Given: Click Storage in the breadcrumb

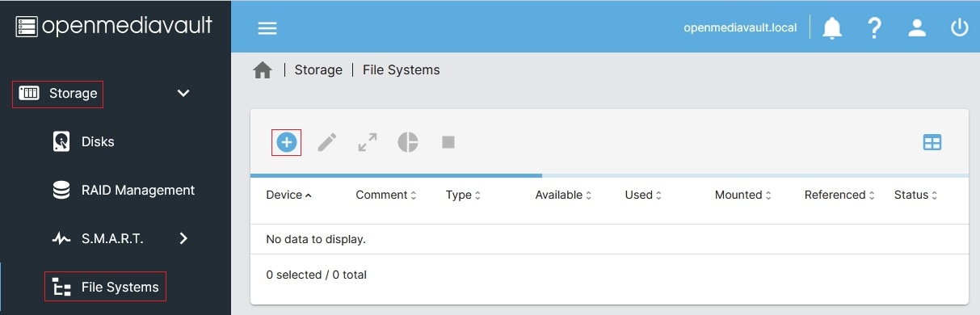Looking at the screenshot, I should [x=318, y=69].
